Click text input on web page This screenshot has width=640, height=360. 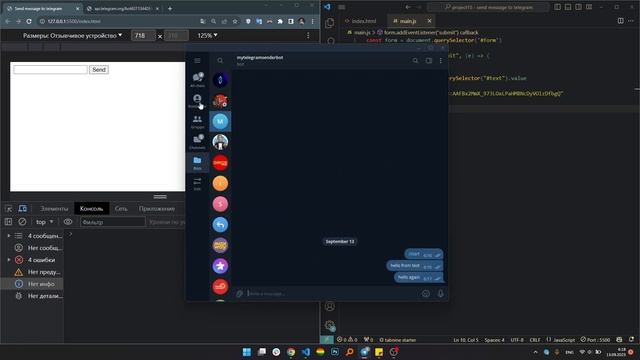coord(50,70)
